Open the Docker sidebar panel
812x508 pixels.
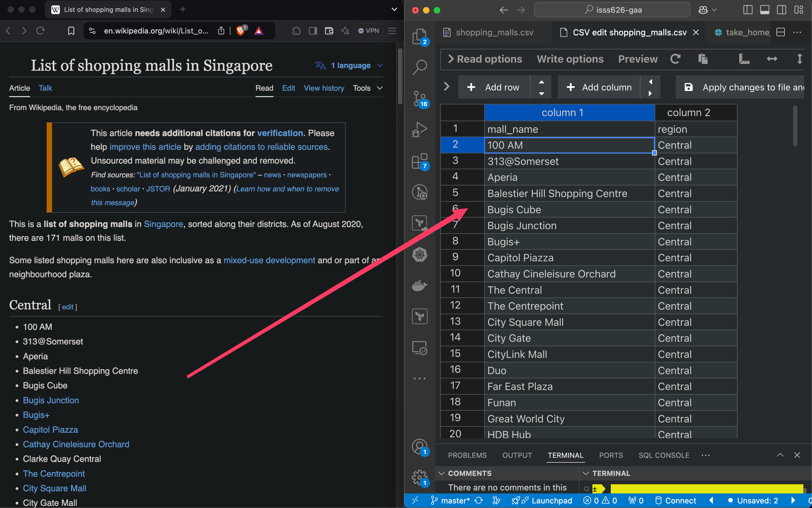[419, 286]
